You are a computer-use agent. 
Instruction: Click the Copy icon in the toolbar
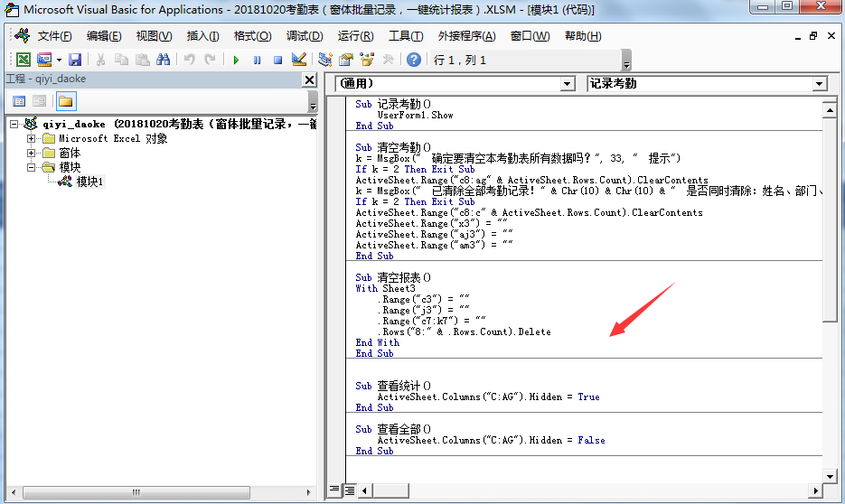(122, 60)
